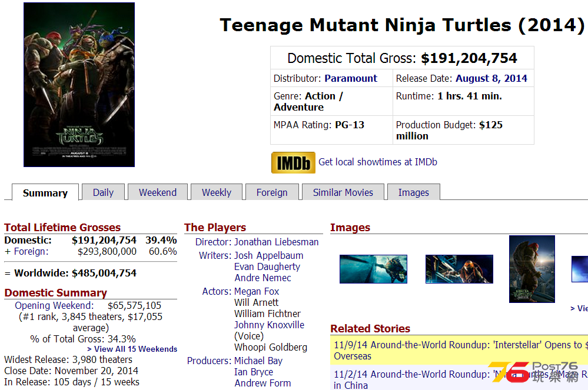
Task: Open writer Josh Appelbaum's page
Action: pos(268,255)
